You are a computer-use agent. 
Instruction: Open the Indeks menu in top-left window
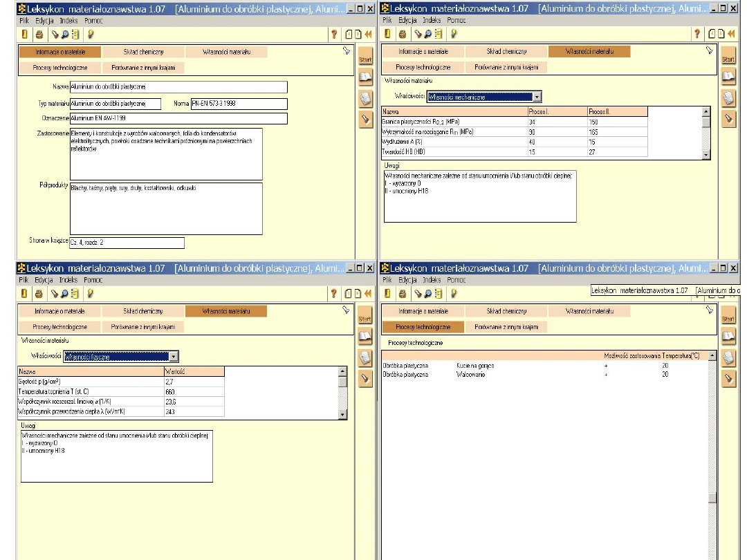pos(68,21)
